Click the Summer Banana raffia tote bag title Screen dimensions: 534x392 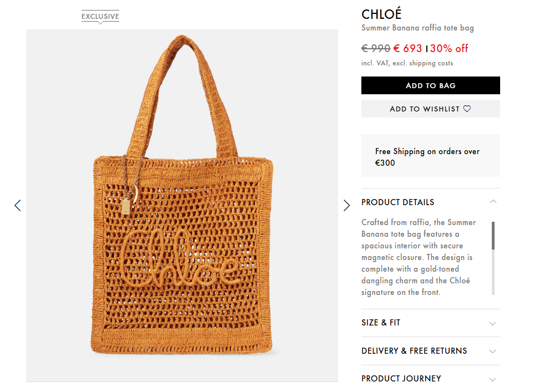pos(417,28)
